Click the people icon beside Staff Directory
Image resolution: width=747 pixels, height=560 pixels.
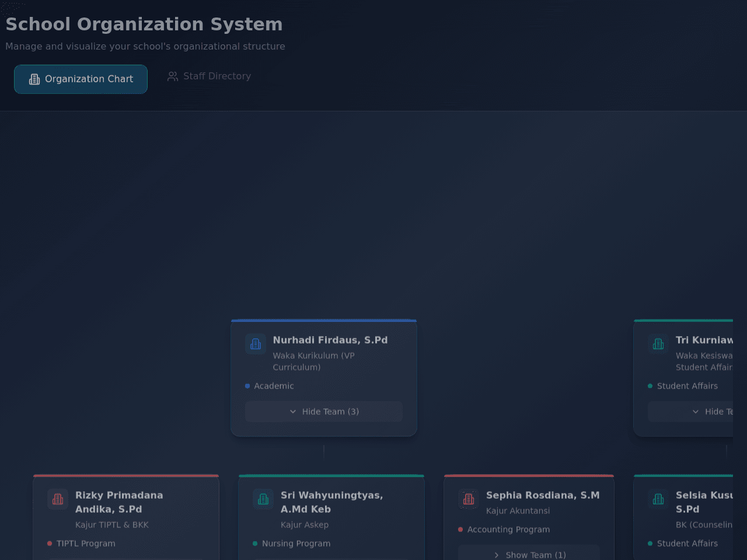coord(173,76)
